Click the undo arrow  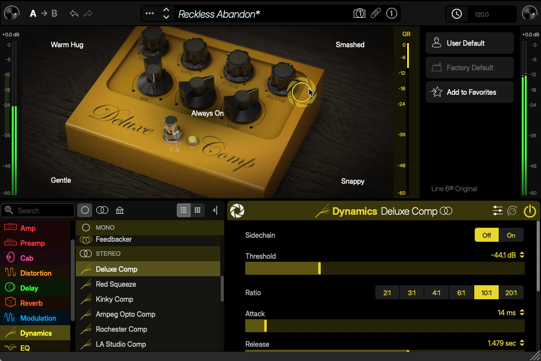coord(74,14)
